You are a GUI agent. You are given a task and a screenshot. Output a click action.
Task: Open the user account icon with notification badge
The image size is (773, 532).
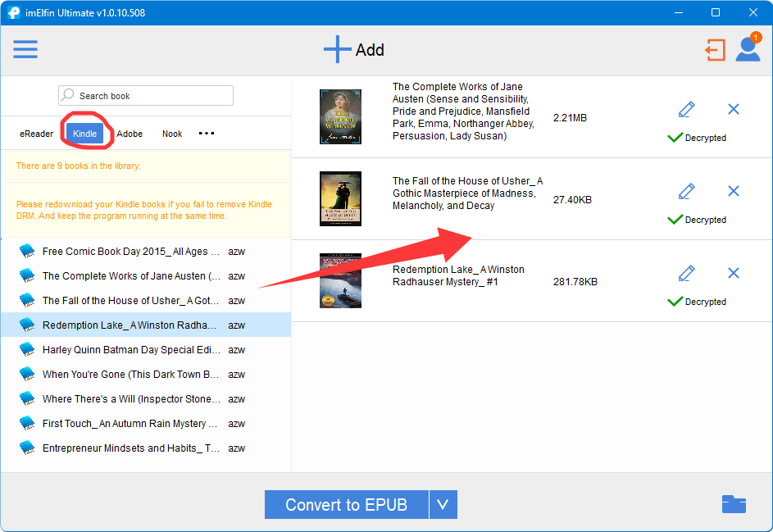[747, 50]
